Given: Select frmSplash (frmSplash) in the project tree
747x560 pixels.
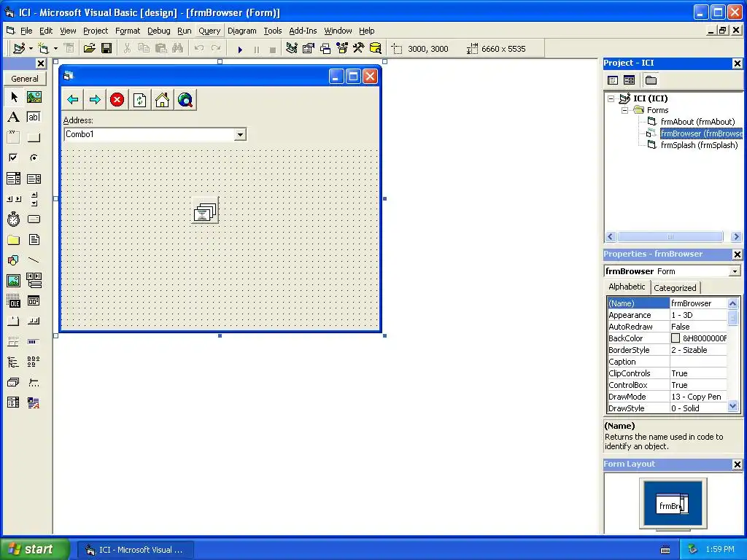Looking at the screenshot, I should coord(699,145).
